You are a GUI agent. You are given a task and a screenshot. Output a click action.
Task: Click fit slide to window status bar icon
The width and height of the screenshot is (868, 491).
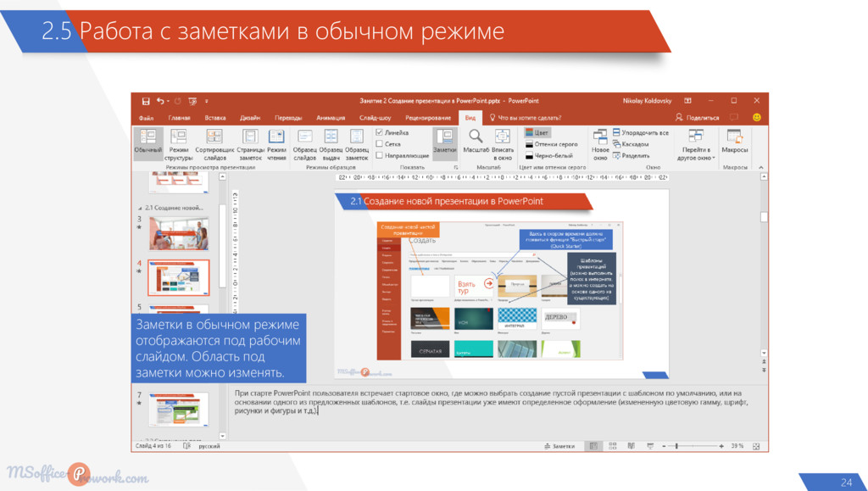[756, 445]
